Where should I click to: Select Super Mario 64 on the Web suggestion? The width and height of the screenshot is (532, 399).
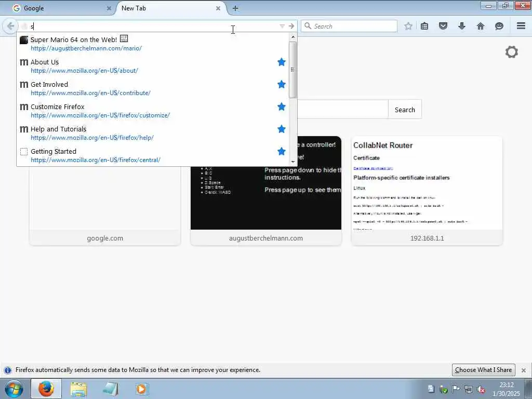(x=153, y=44)
